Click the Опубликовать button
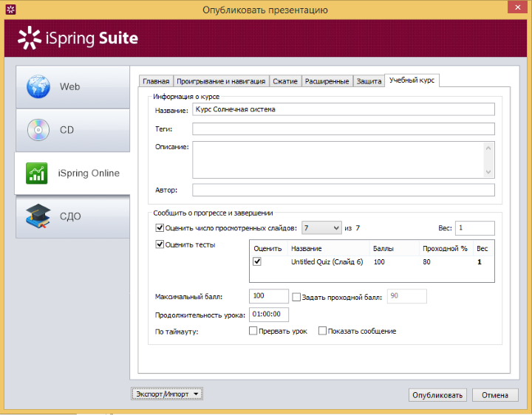The height and width of the screenshot is (415, 532). (437, 395)
